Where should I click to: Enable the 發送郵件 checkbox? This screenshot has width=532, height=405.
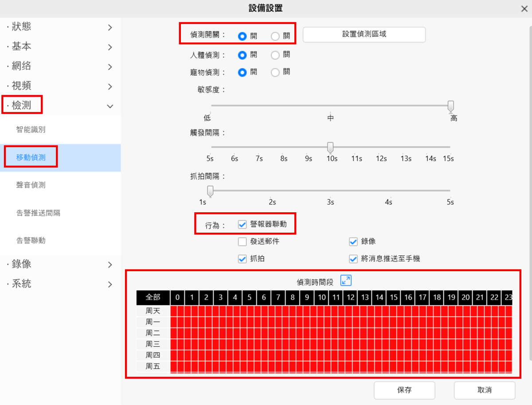point(242,241)
